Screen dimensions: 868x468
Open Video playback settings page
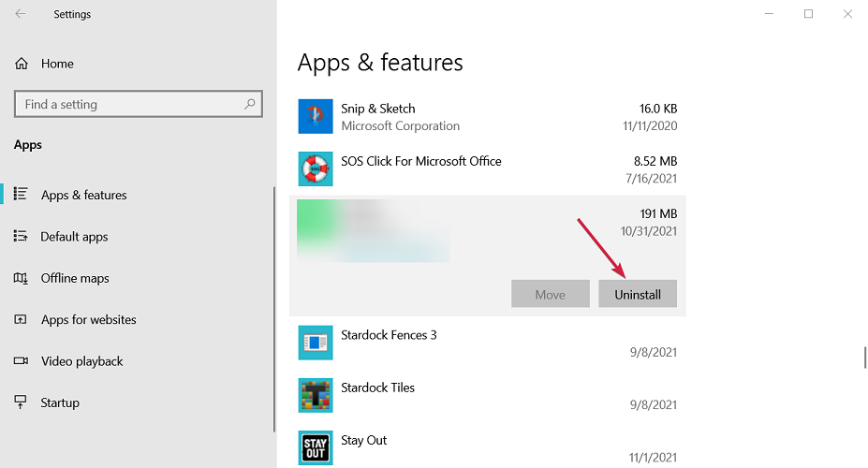81,361
